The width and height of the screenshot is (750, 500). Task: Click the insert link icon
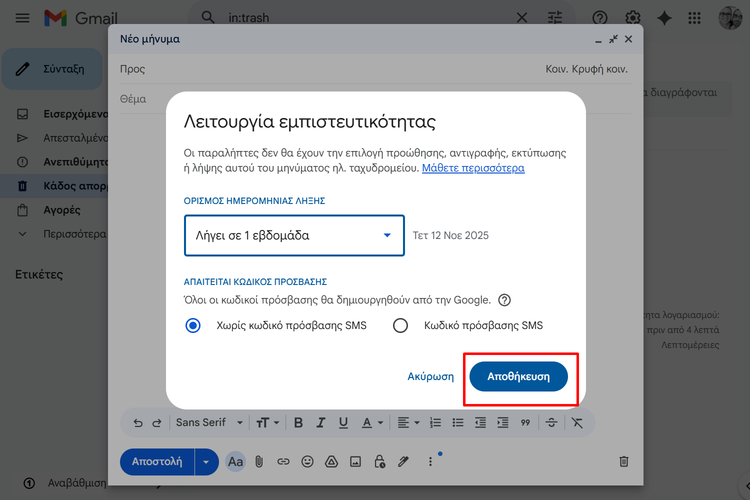tap(283, 462)
